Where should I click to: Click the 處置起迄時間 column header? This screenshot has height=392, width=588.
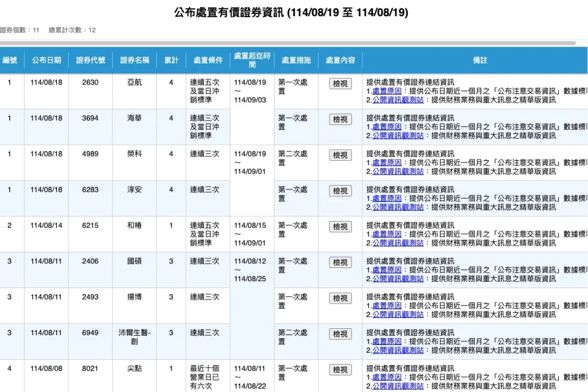click(x=252, y=60)
